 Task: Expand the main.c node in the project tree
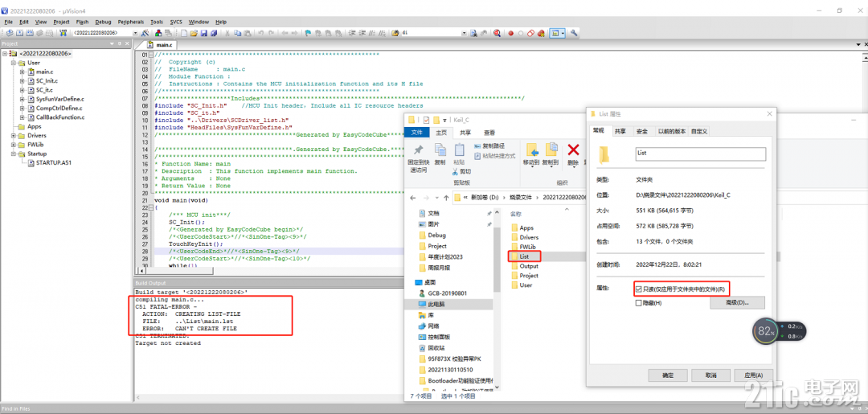(x=23, y=72)
